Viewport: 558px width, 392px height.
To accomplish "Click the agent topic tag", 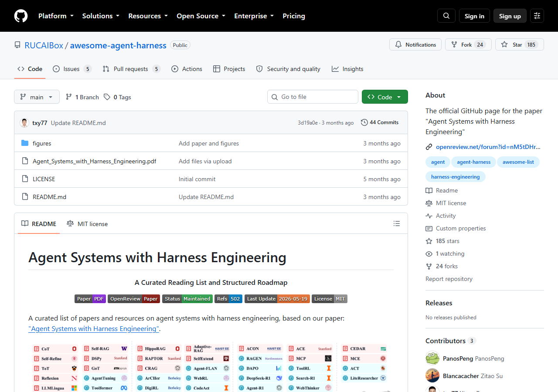I will pyautogui.click(x=438, y=162).
